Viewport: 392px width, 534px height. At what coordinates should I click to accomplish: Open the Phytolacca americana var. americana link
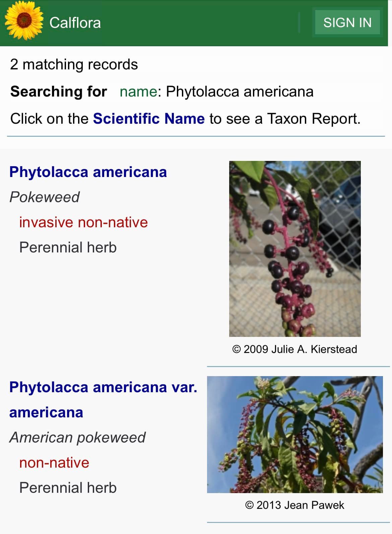click(x=103, y=400)
